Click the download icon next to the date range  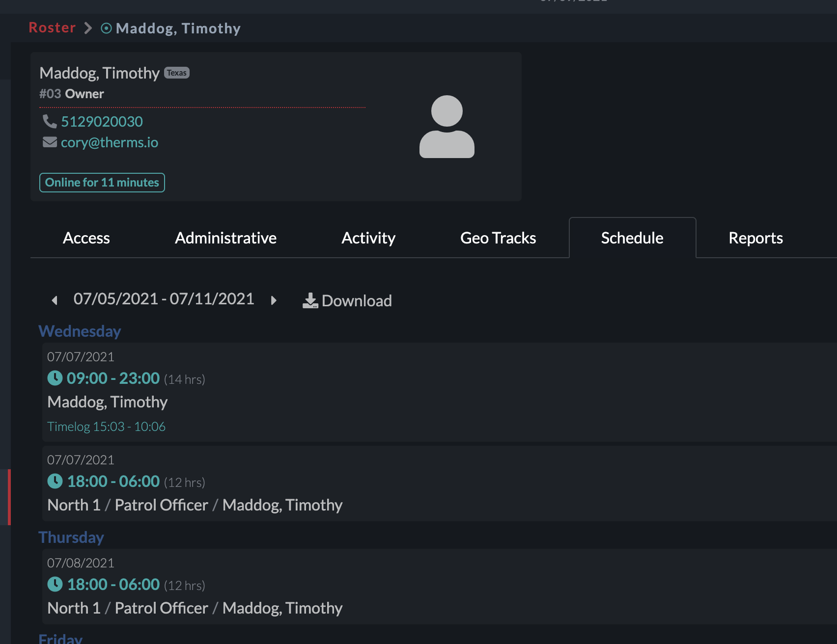[310, 300]
